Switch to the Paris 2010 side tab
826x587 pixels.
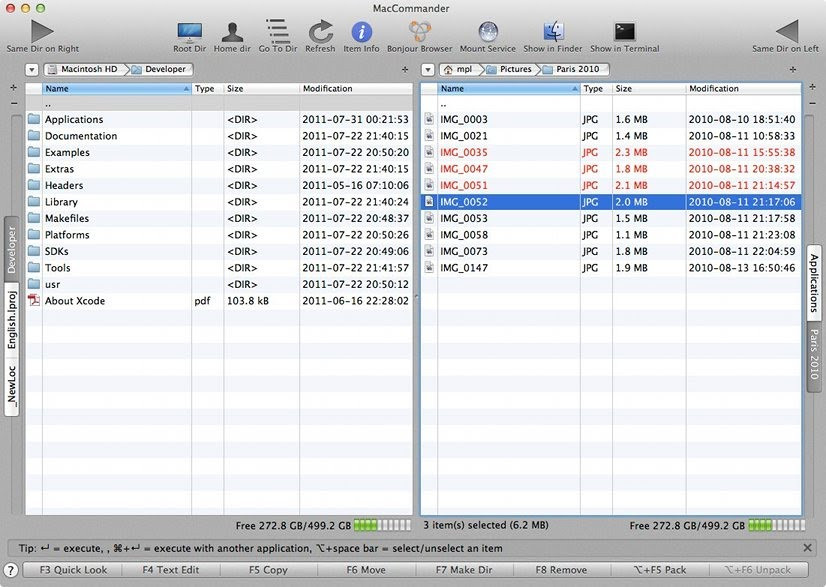click(814, 355)
